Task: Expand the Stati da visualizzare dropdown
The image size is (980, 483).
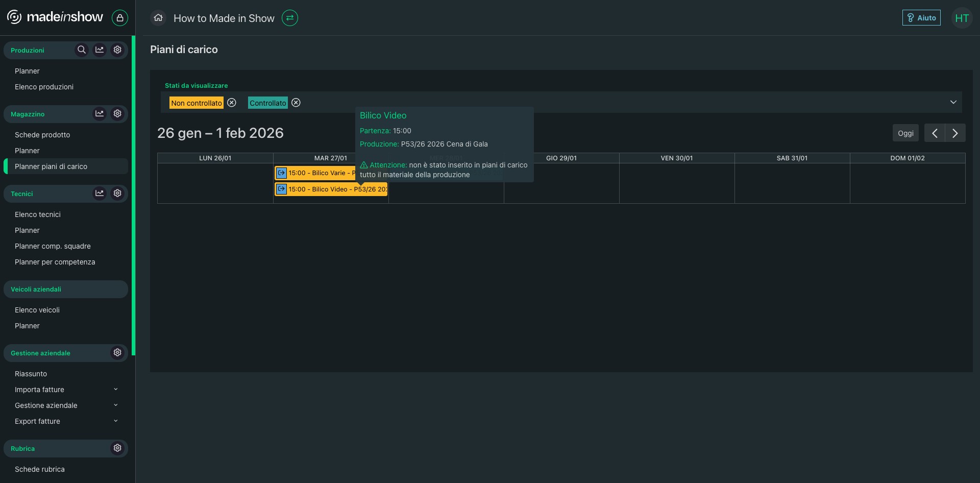Action: (953, 102)
